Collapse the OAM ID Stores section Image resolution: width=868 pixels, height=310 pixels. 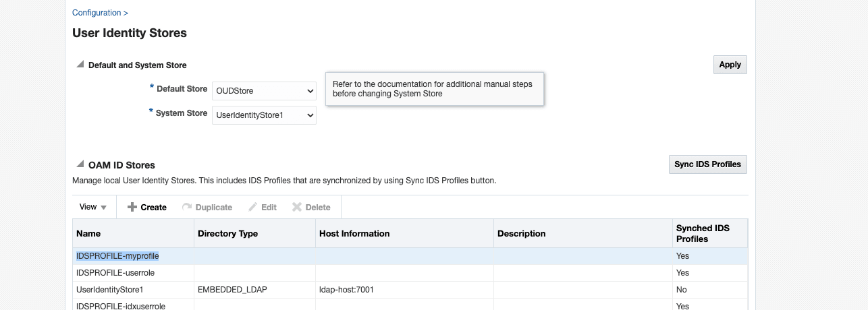click(x=80, y=164)
